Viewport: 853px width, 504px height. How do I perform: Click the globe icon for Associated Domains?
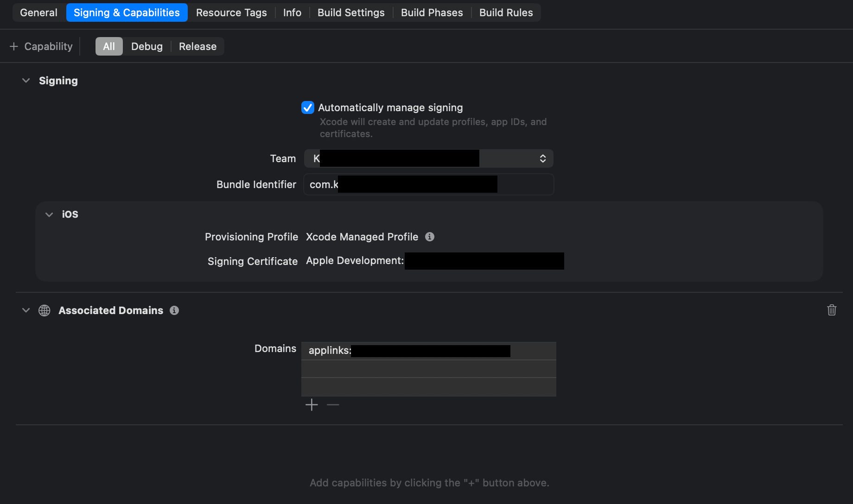pos(45,310)
